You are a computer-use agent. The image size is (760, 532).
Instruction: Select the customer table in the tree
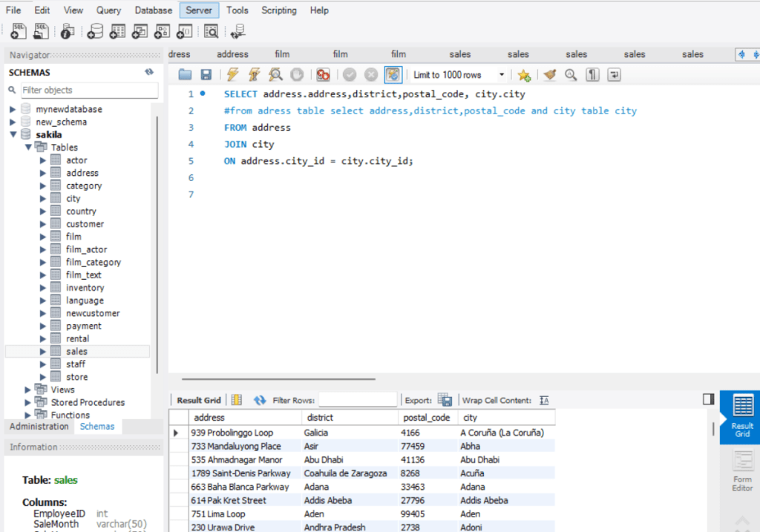click(85, 224)
